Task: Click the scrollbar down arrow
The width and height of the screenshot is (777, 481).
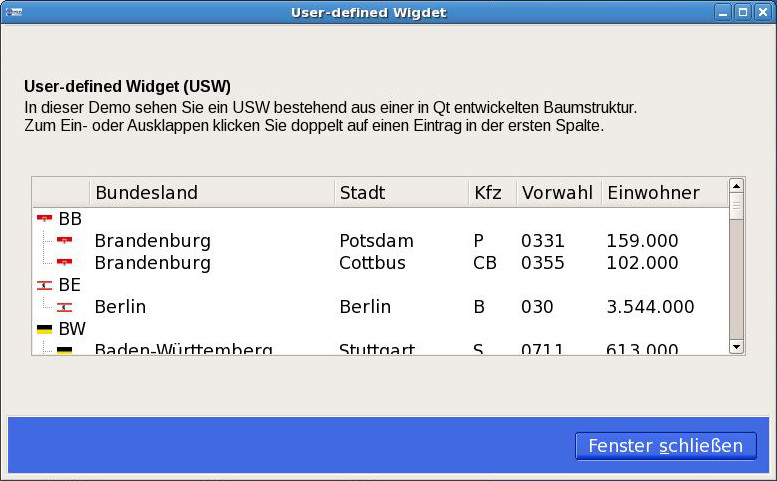Action: pyautogui.click(x=736, y=347)
